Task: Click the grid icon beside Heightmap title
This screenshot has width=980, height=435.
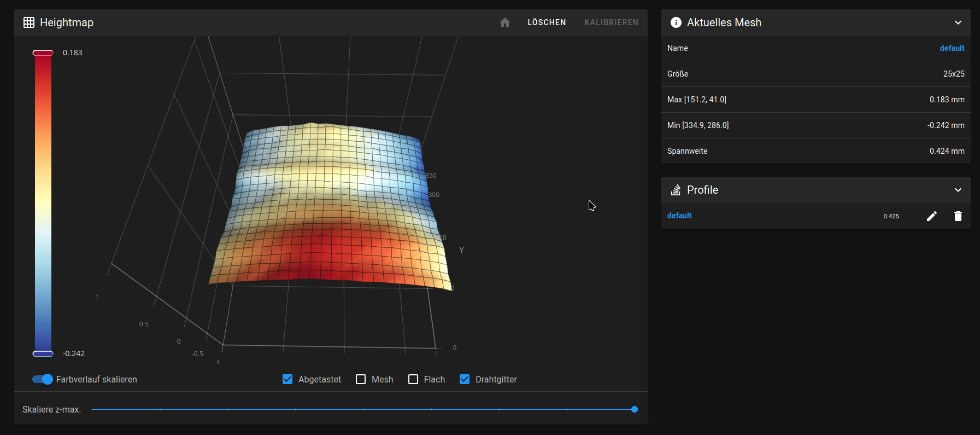Action: (29, 22)
